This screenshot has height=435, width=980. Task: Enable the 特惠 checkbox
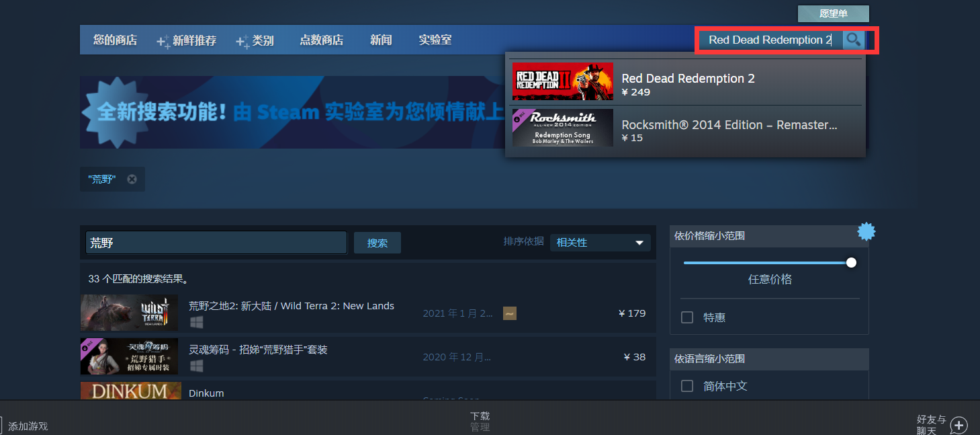click(687, 317)
